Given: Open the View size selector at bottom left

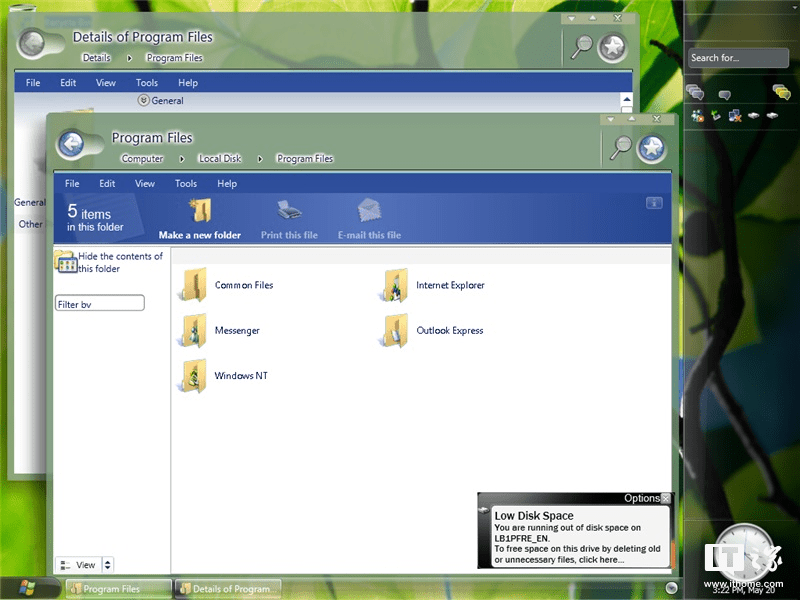Looking at the screenshot, I should pos(85,565).
